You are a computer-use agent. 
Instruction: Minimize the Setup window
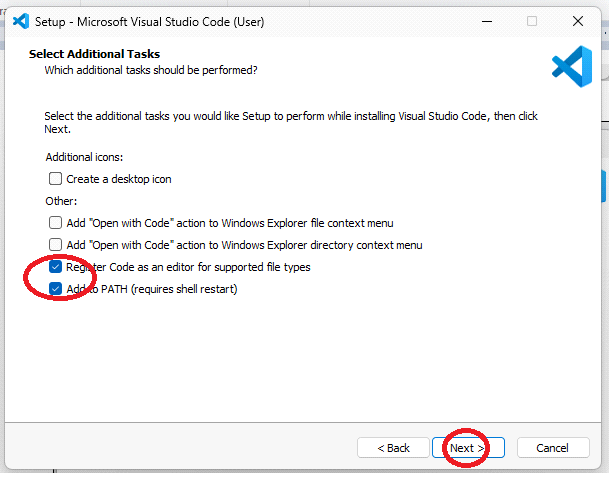click(x=487, y=20)
